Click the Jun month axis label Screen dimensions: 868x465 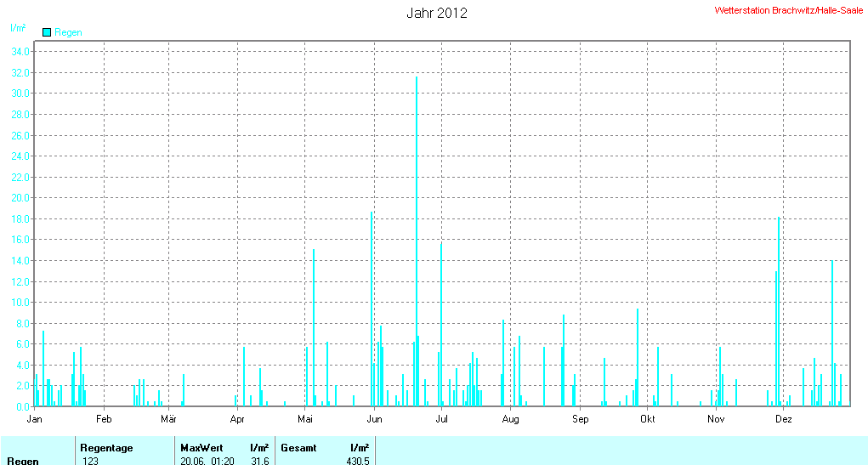374,419
